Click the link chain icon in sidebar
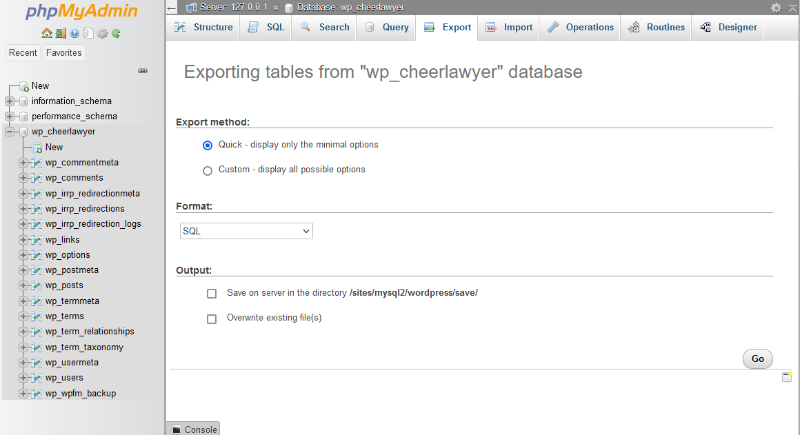This screenshot has width=800, height=435. point(143,71)
